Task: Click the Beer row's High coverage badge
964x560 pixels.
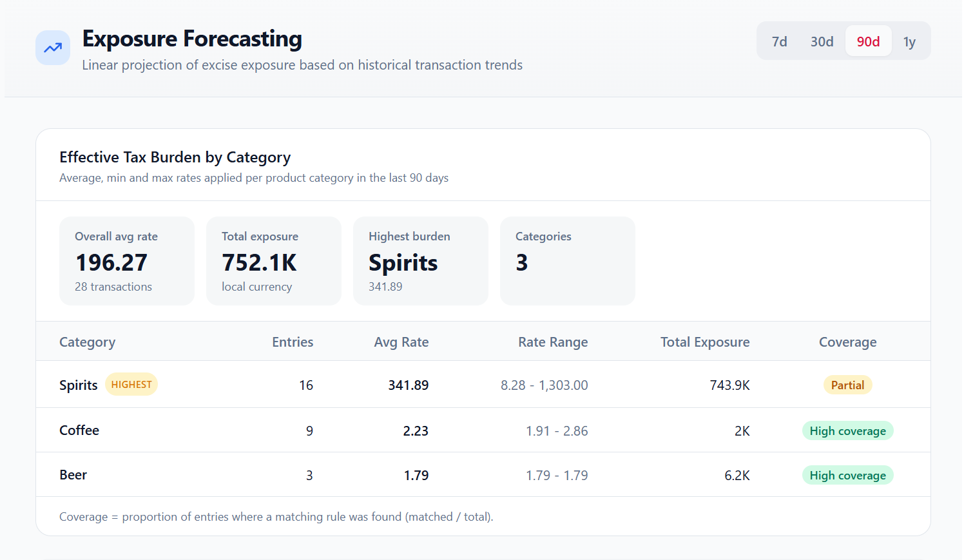Action: point(847,476)
